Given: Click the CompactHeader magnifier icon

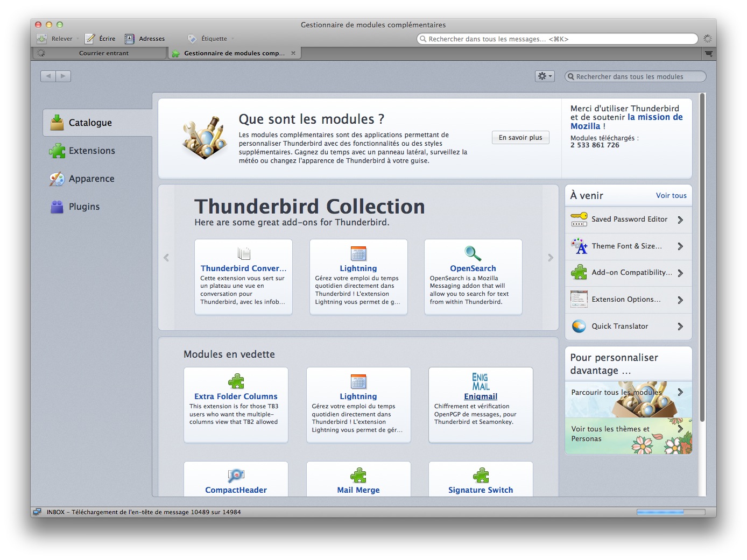Looking at the screenshot, I should point(236,476).
